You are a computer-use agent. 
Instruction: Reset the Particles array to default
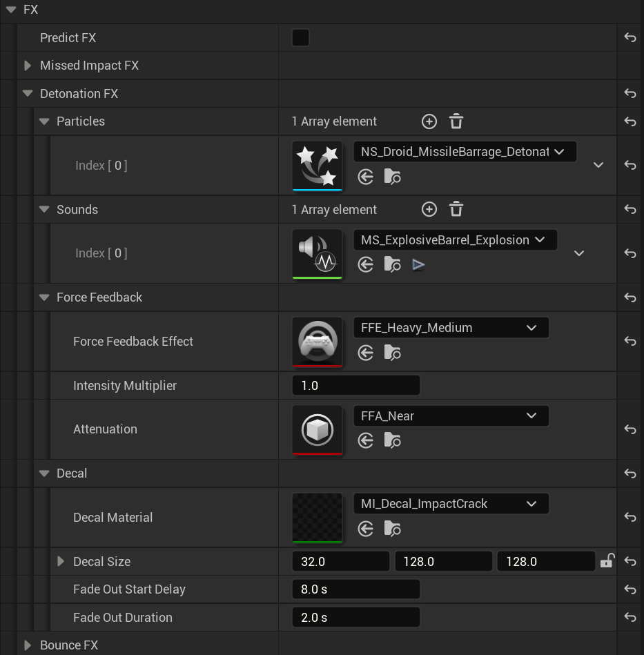pos(630,121)
